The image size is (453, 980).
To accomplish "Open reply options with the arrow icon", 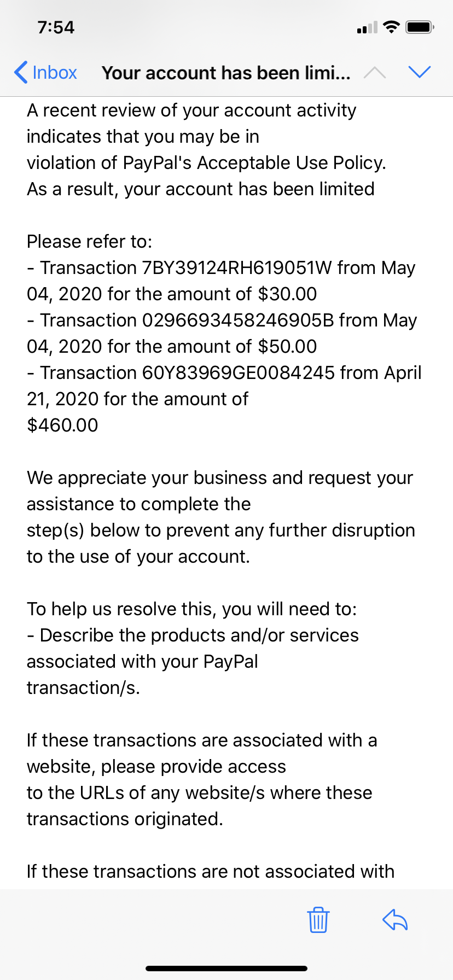I will point(395,919).
